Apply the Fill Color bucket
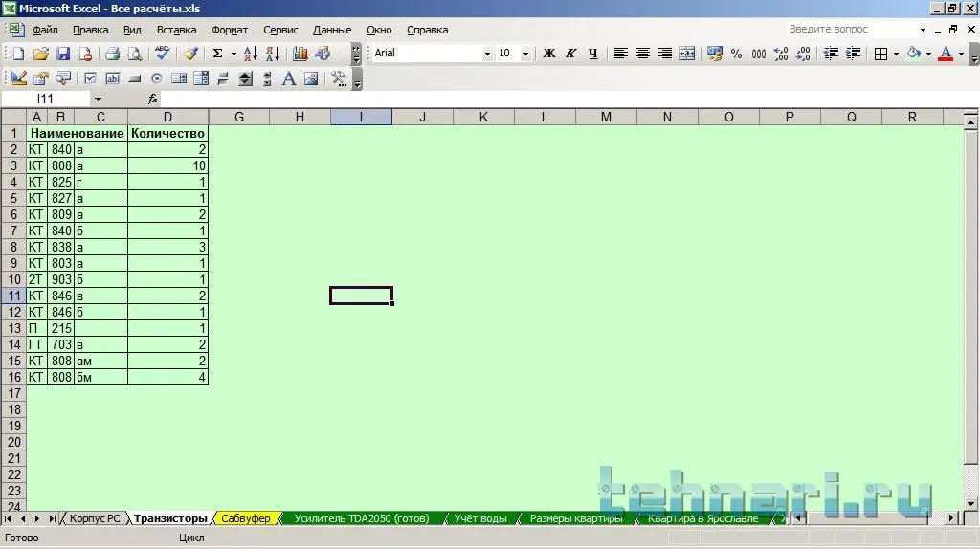The width and height of the screenshot is (980, 549). (914, 54)
